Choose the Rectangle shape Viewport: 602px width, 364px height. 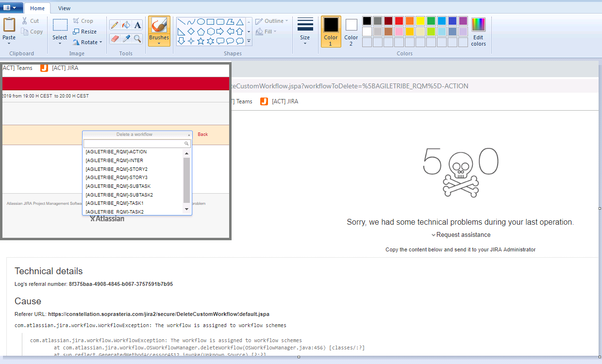click(210, 22)
